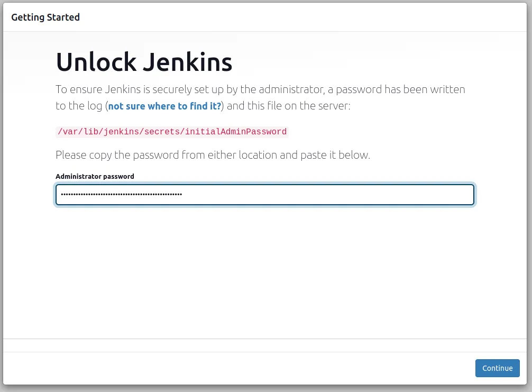Click the Unlock Jenkins heading

pyautogui.click(x=144, y=62)
